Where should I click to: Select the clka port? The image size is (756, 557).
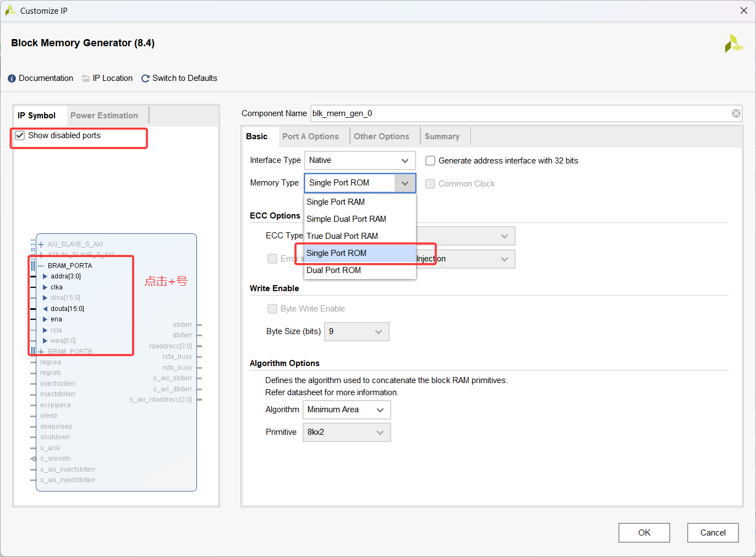click(x=57, y=287)
